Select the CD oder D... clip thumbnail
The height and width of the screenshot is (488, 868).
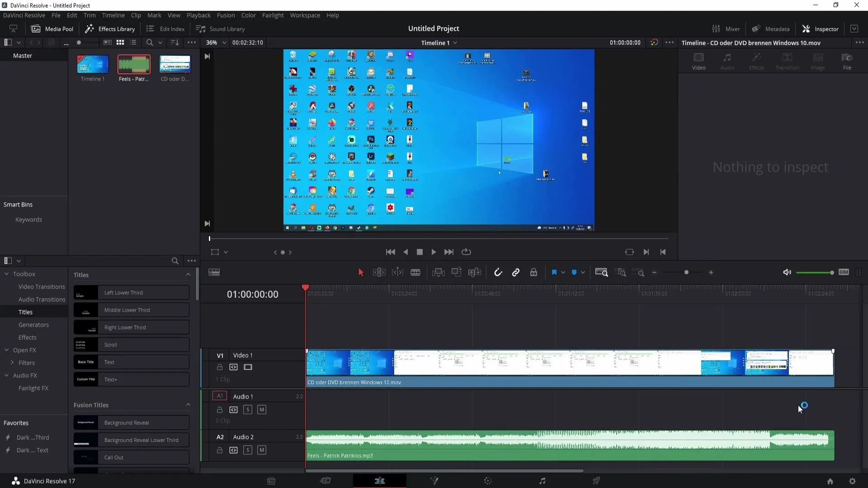coord(175,64)
